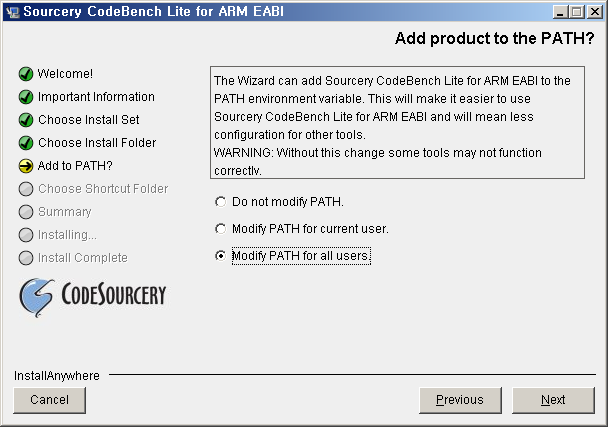Click the gray circle beside Installing...
Viewport: 608px width, 427px height.
coord(26,235)
